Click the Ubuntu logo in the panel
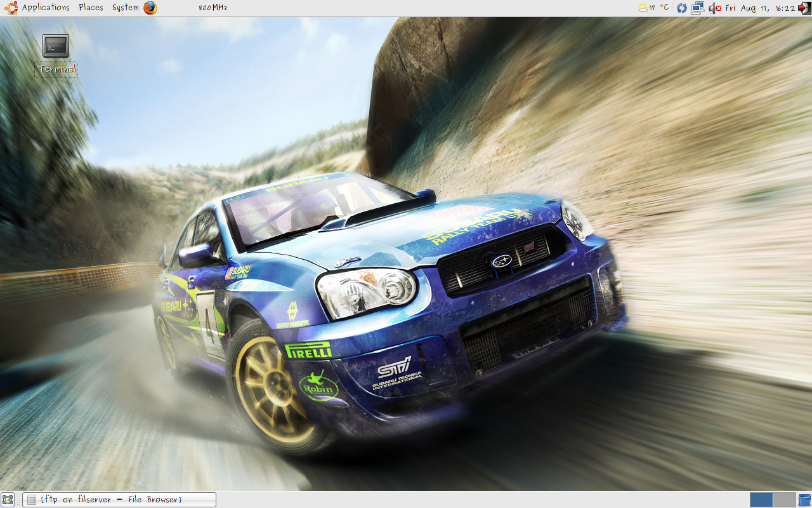 (x=11, y=8)
